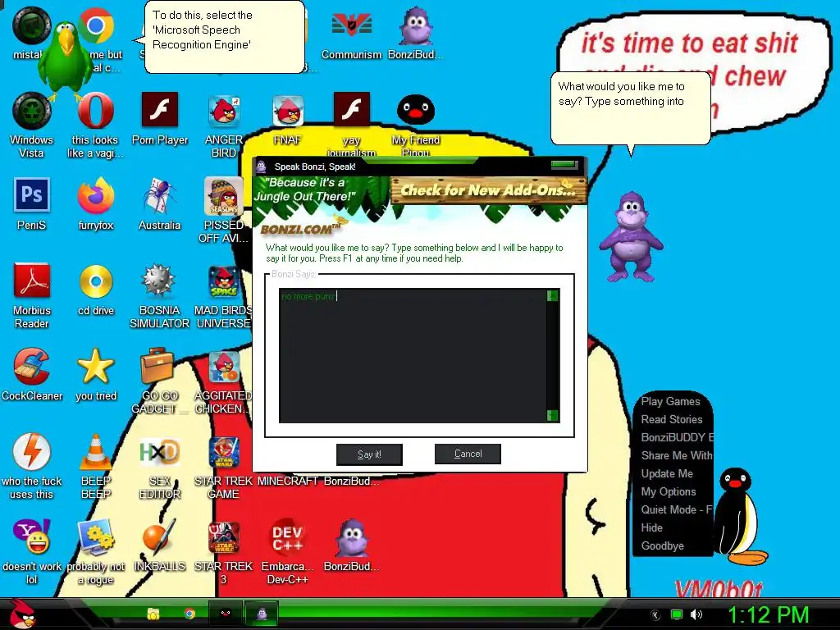Select the star icon labeled you tried
This screenshot has width=840, height=630.
[x=95, y=367]
